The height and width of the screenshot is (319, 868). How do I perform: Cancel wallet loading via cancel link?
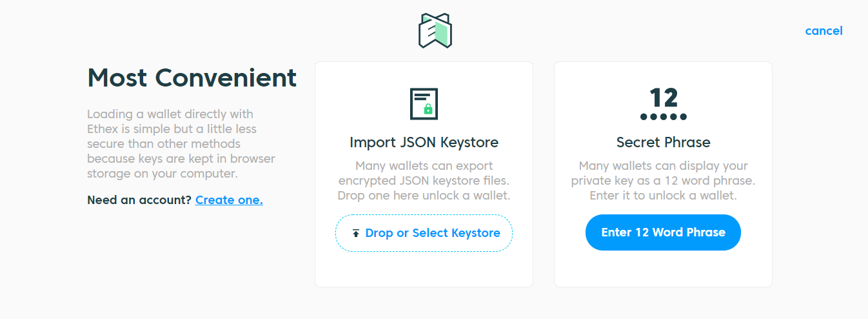pyautogui.click(x=824, y=31)
